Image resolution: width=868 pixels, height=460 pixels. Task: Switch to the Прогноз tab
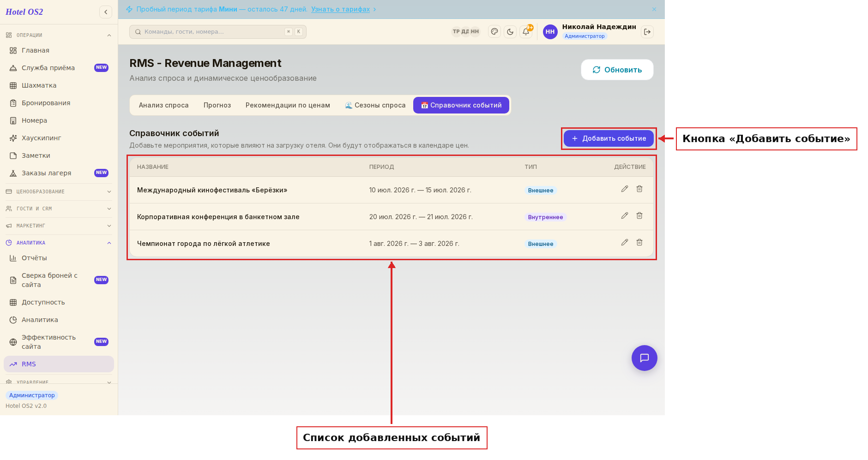pyautogui.click(x=217, y=105)
